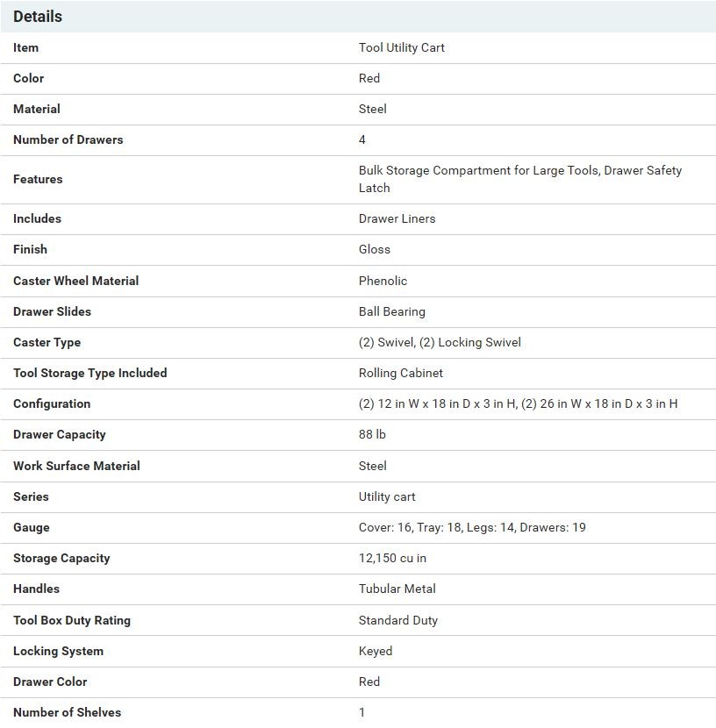Click the Gloss finish value
This screenshot has height=728, width=716.
coord(374,249)
